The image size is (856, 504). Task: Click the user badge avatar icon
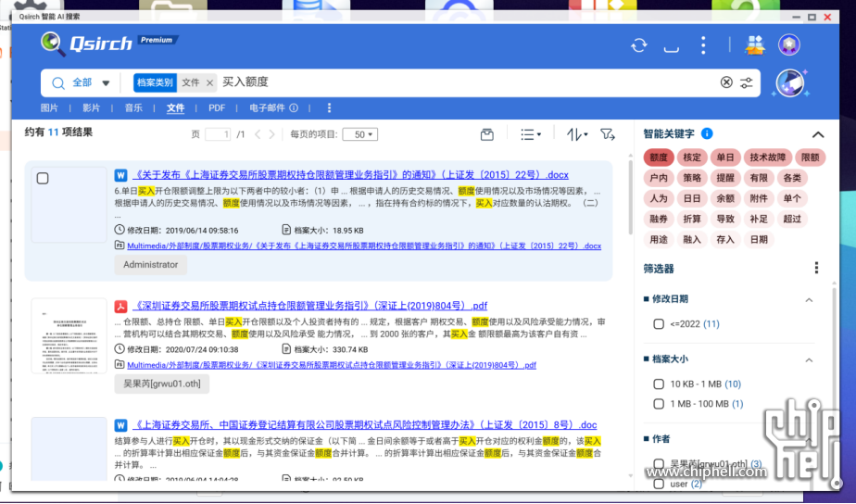coord(789,44)
